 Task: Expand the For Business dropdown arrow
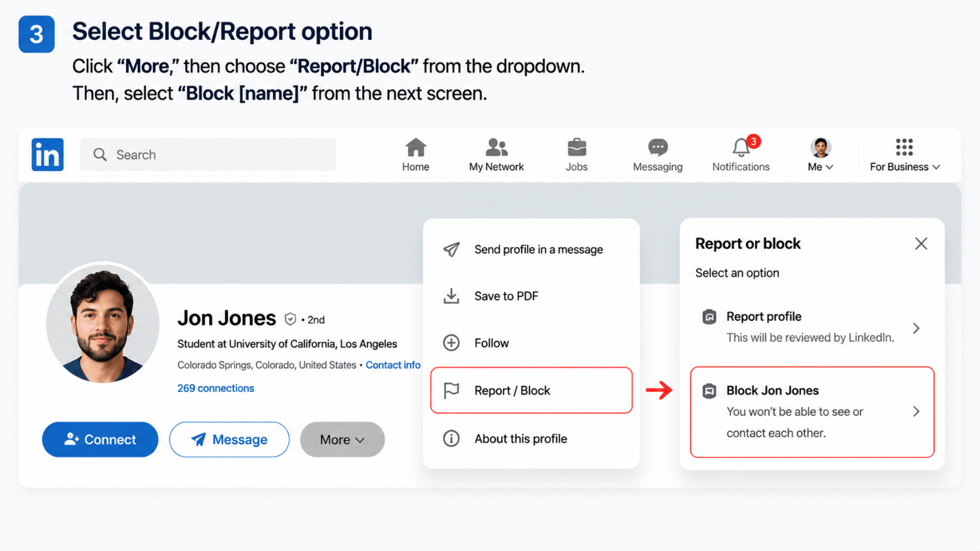(936, 167)
